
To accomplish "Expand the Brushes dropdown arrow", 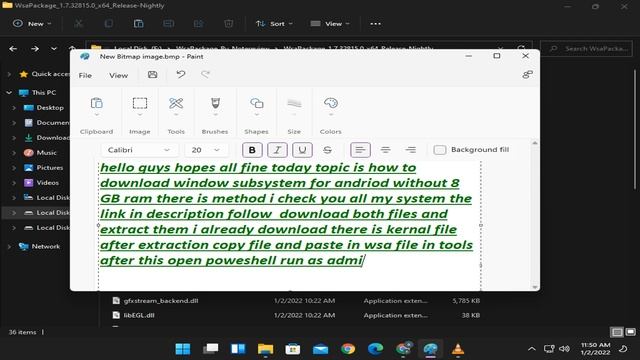I will coord(215,115).
